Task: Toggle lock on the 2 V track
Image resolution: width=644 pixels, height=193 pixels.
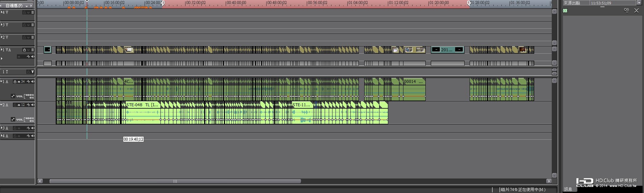Action: pos(24,37)
